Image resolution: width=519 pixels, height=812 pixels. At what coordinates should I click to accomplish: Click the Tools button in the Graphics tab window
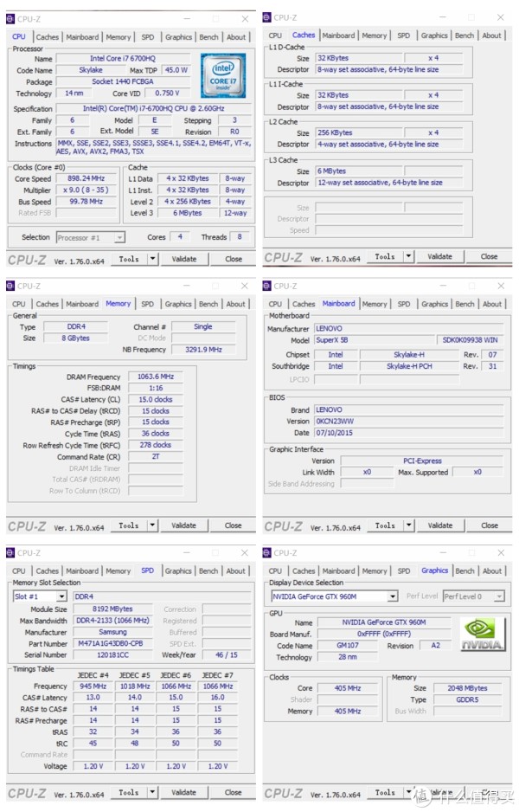coord(385,793)
